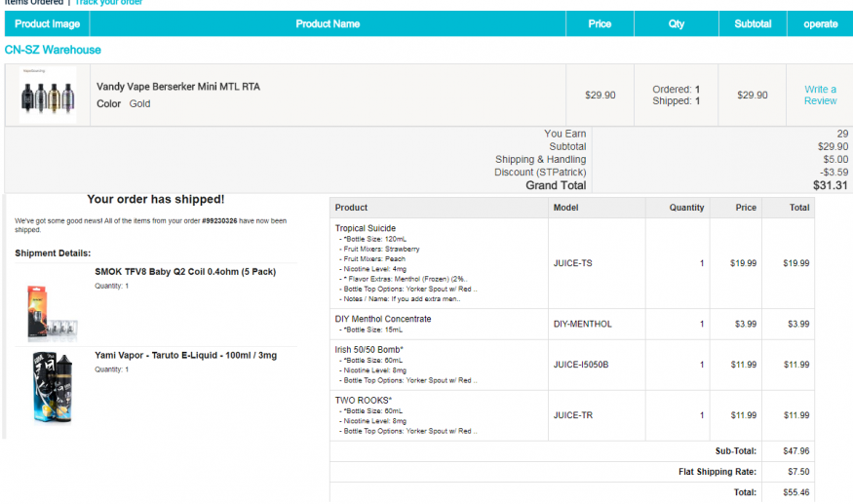This screenshot has height=504, width=853.
Task: Open the Write a Review link
Action: click(x=820, y=95)
